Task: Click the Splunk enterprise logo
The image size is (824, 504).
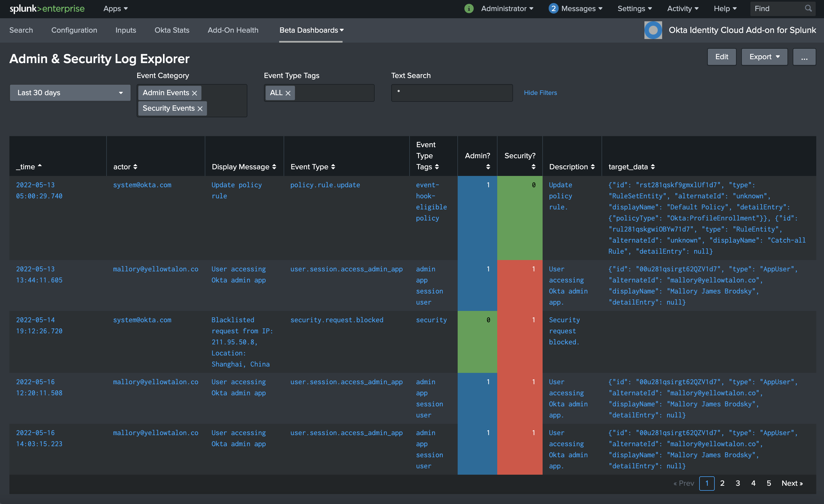Action: (47, 9)
